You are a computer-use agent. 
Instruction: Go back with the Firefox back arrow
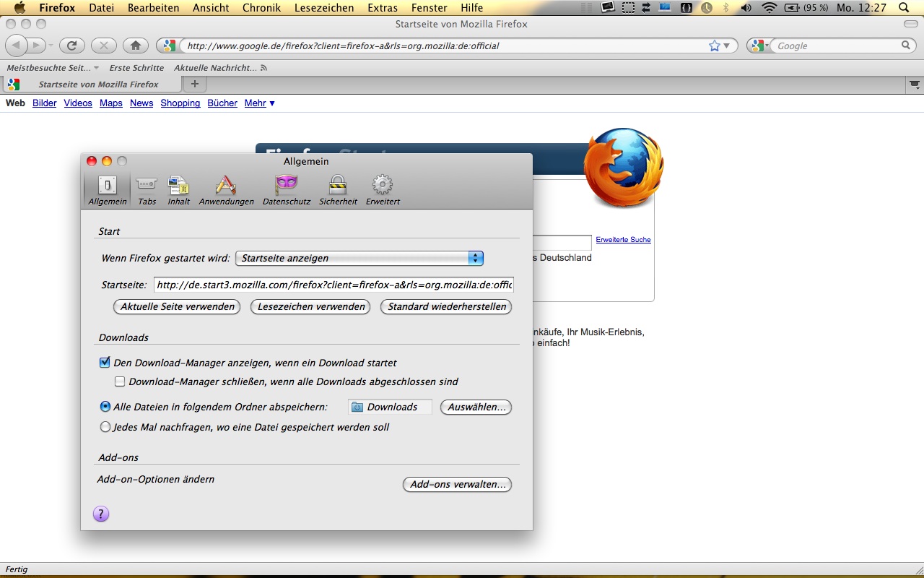[17, 46]
